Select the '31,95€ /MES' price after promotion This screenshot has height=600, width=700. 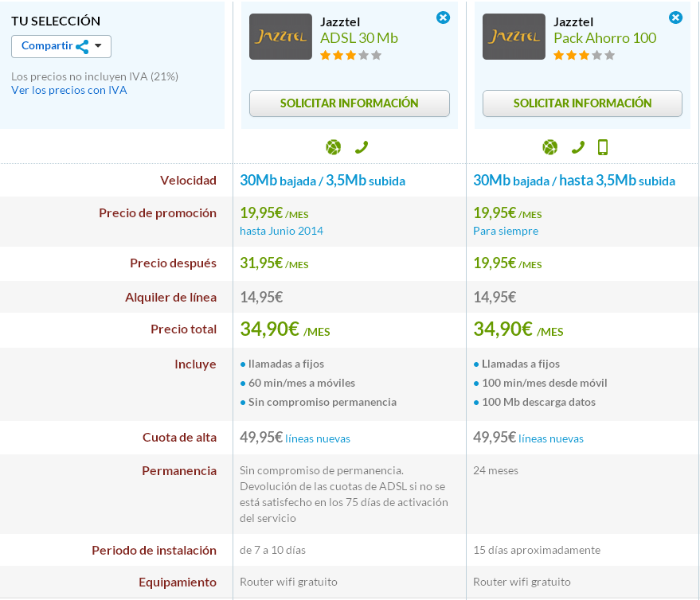[x=274, y=263]
